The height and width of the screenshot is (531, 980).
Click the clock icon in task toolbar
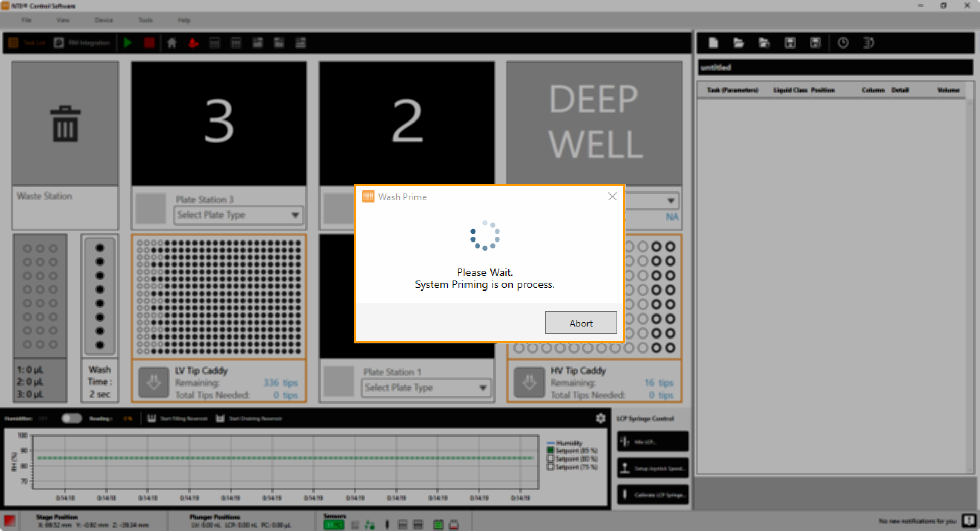[843, 43]
